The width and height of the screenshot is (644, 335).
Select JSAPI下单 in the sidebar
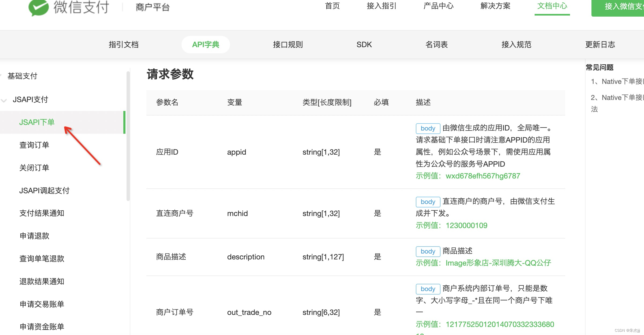(37, 122)
